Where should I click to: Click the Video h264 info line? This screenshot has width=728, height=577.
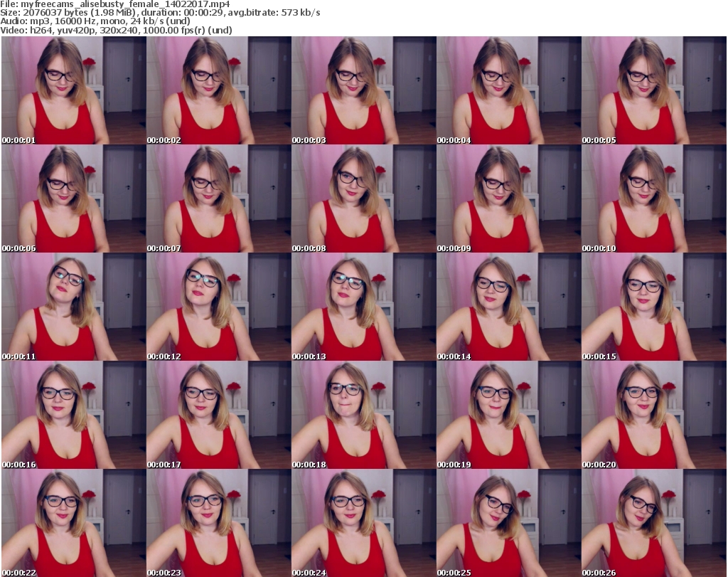116,30
